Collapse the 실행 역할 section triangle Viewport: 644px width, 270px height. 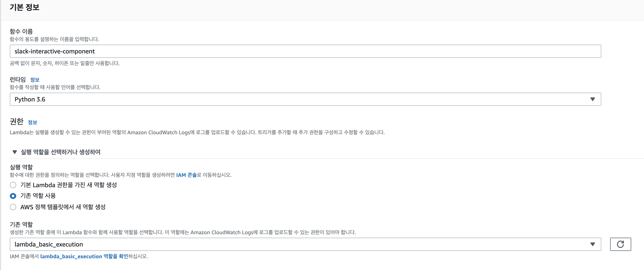14,152
